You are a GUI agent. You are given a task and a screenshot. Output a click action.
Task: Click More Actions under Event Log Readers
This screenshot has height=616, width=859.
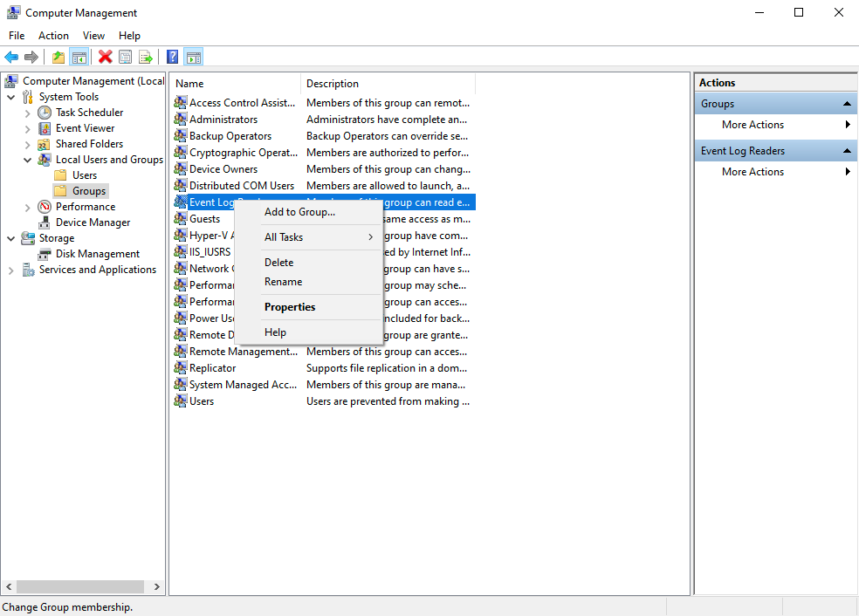tap(752, 172)
